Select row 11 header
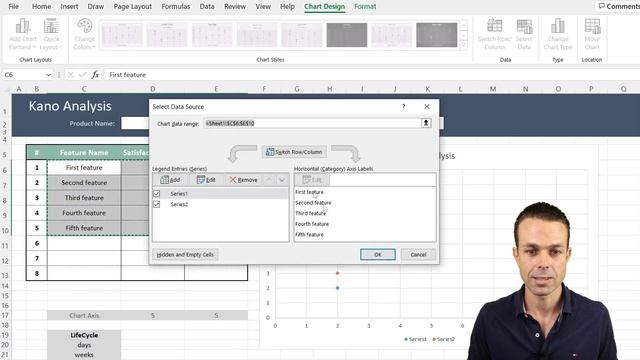 (x=5, y=246)
